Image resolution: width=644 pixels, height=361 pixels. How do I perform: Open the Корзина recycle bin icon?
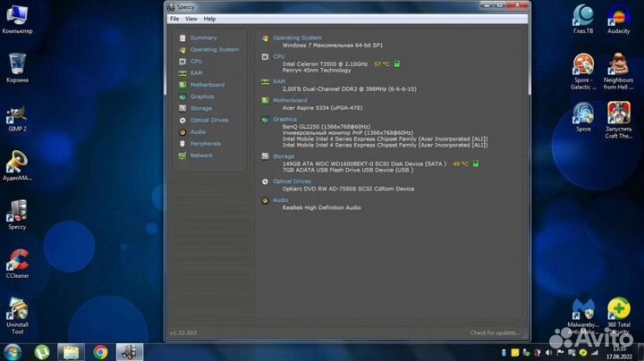pos(17,68)
